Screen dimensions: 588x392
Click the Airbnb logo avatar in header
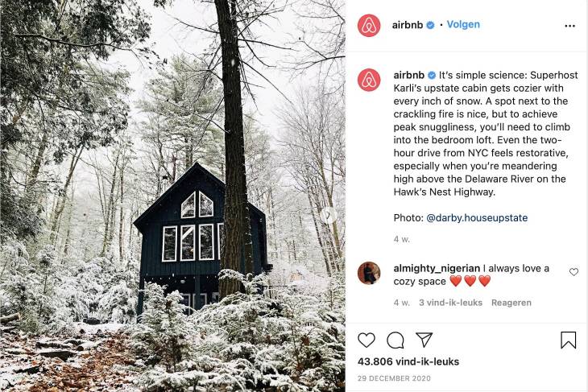tap(369, 26)
